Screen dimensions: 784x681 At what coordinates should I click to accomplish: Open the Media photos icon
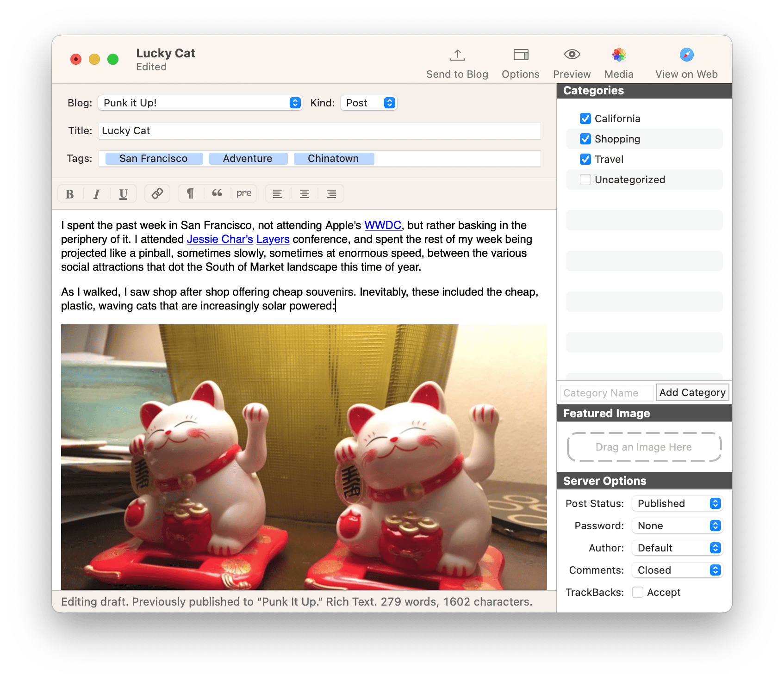coord(619,55)
